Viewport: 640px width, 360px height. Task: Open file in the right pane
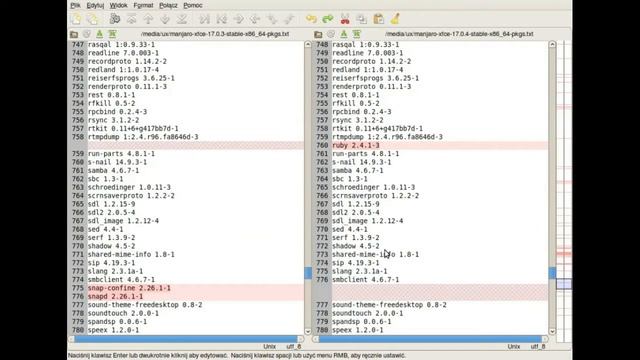[x=318, y=34]
